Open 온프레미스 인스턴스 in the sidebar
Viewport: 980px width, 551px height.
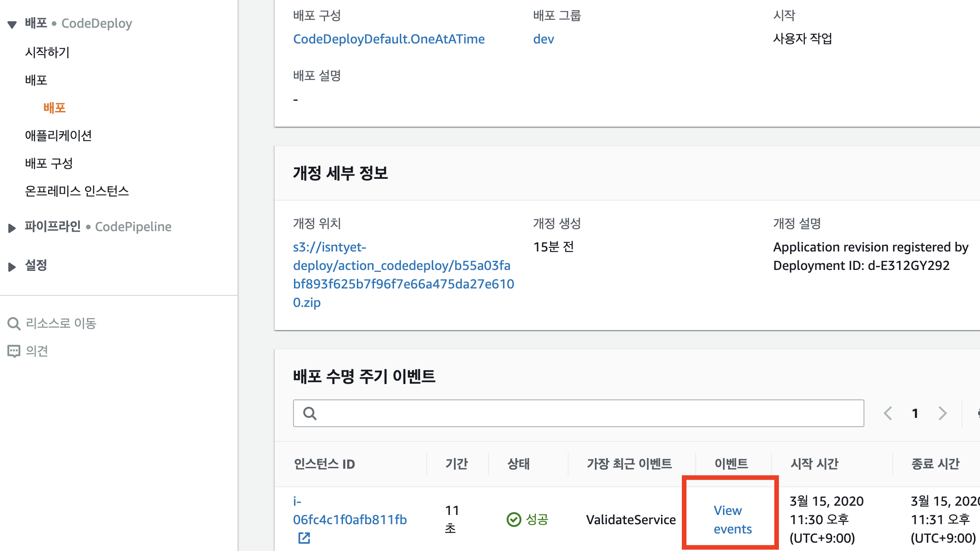coord(77,191)
